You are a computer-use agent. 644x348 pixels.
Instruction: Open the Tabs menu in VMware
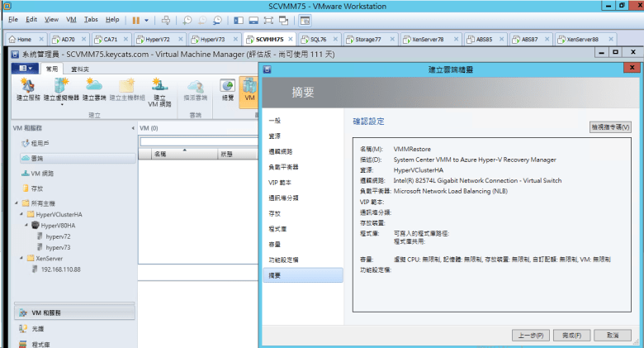(91, 19)
